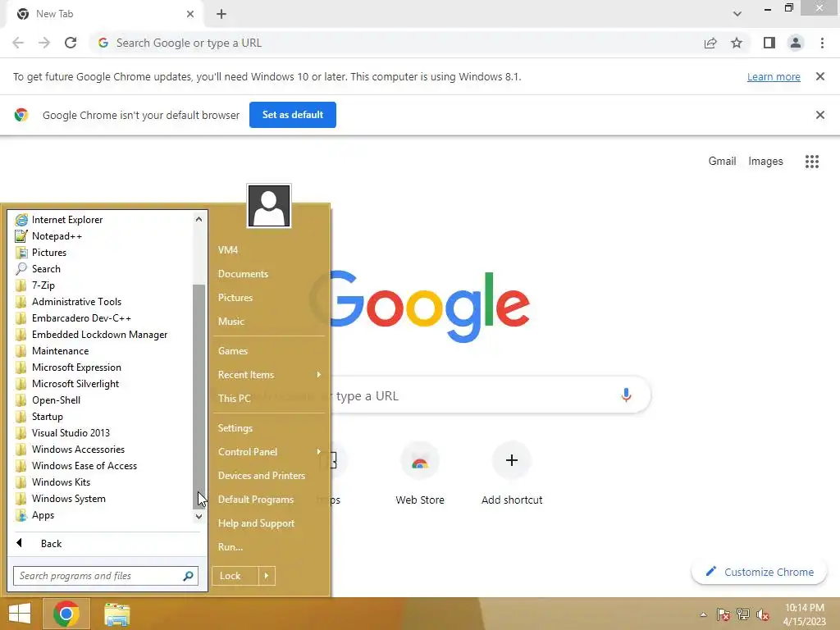This screenshot has height=630, width=840.
Task: Show hidden system tray icons
Action: [703, 614]
